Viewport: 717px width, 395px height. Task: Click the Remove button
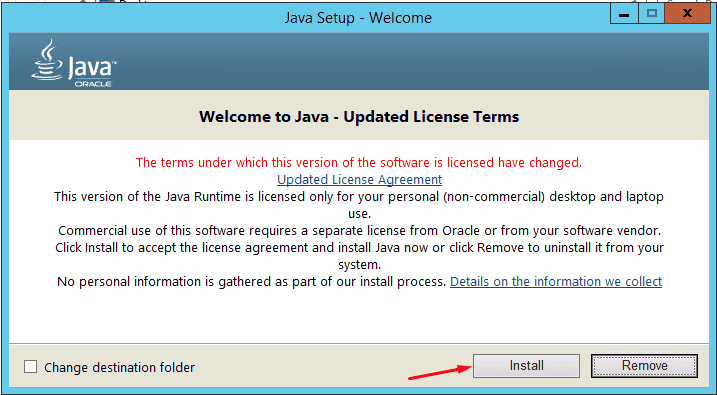coord(644,366)
